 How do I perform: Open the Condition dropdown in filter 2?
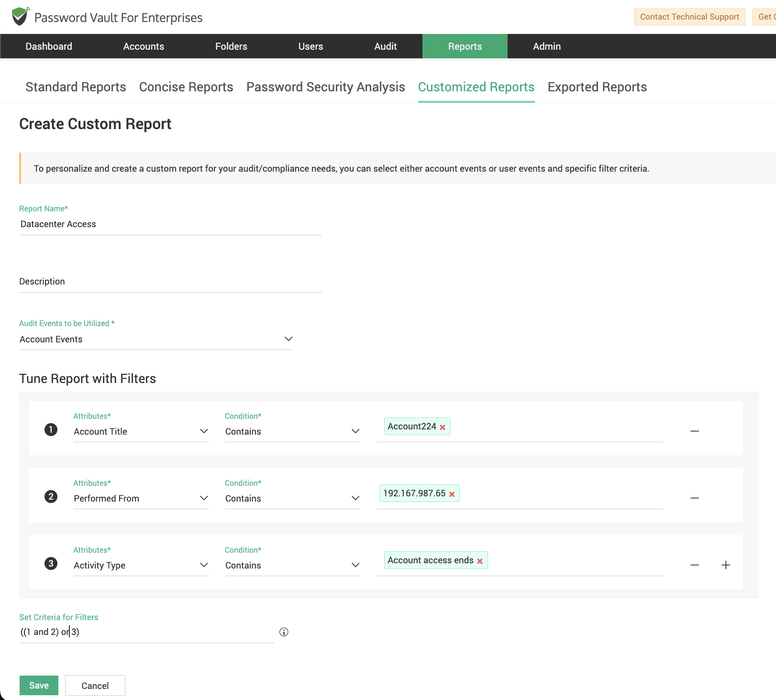click(x=292, y=498)
